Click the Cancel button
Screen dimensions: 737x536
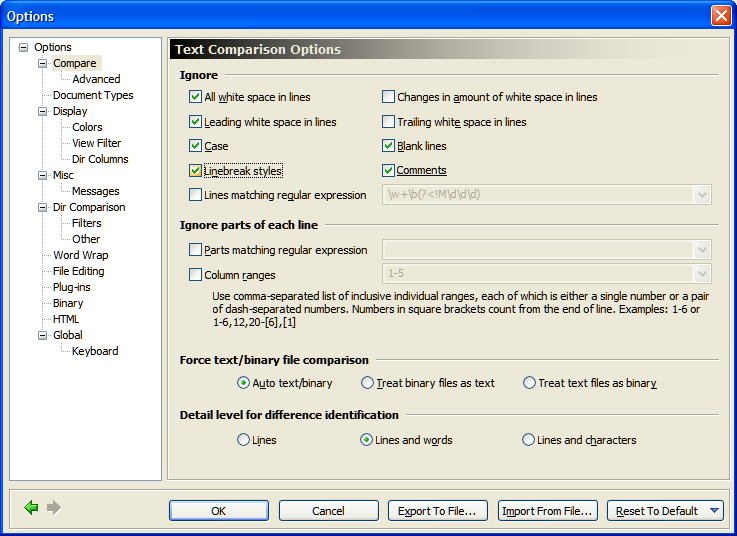pos(329,511)
